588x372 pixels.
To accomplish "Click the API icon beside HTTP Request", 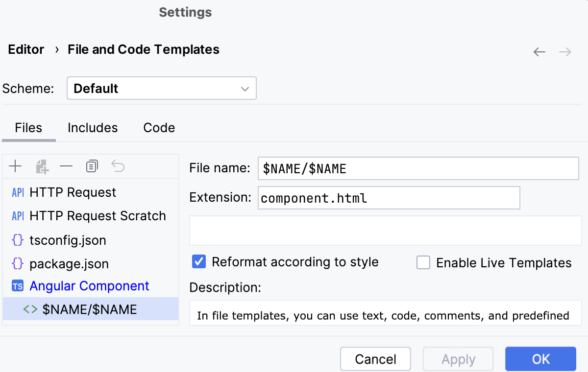I will pos(17,192).
